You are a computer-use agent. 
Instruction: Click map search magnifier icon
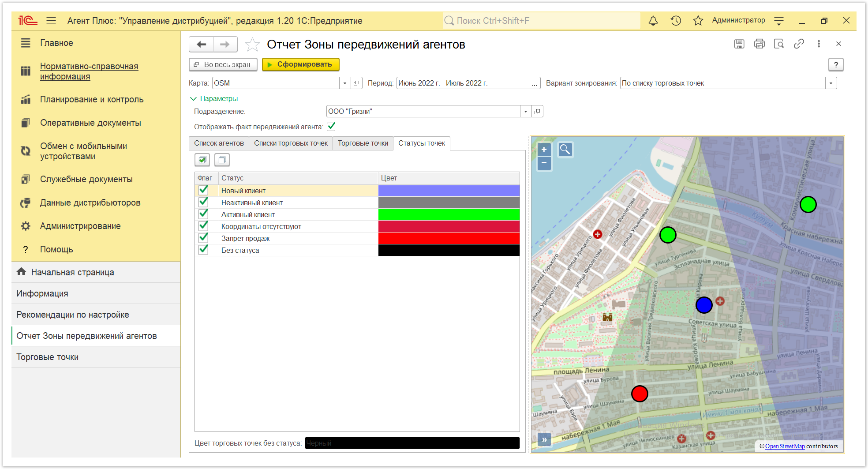click(565, 150)
